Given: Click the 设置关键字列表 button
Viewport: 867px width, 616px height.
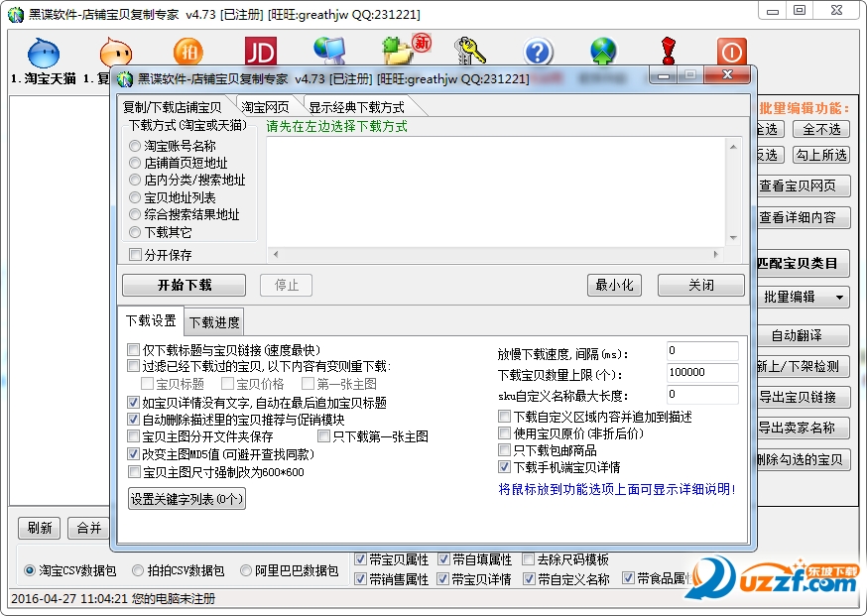Looking at the screenshot, I should tap(186, 499).
